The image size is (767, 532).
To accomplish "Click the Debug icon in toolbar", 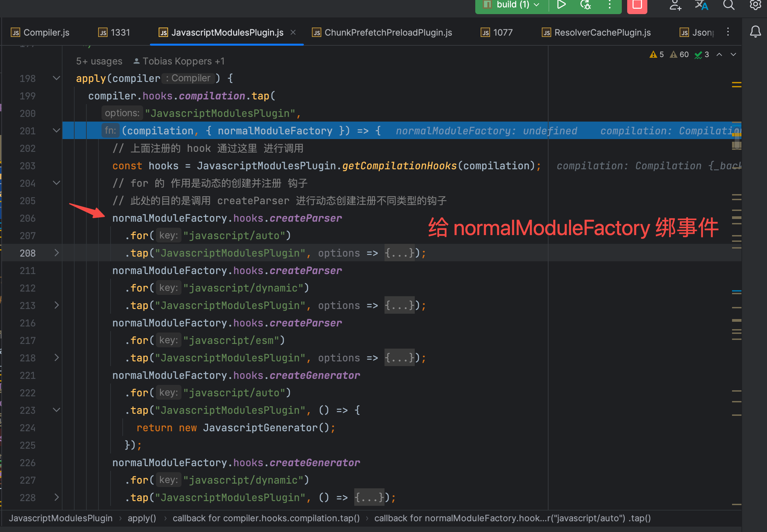I will tap(585, 5).
